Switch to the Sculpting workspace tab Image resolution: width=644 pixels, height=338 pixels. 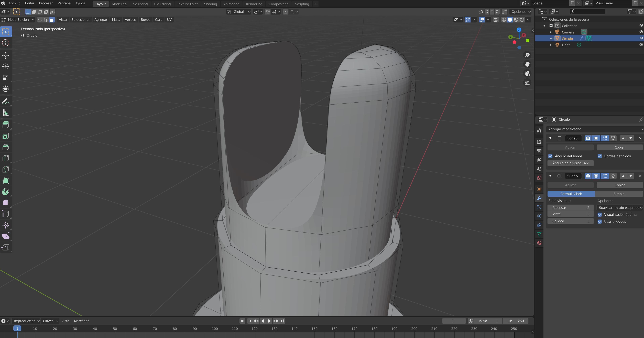[140, 4]
